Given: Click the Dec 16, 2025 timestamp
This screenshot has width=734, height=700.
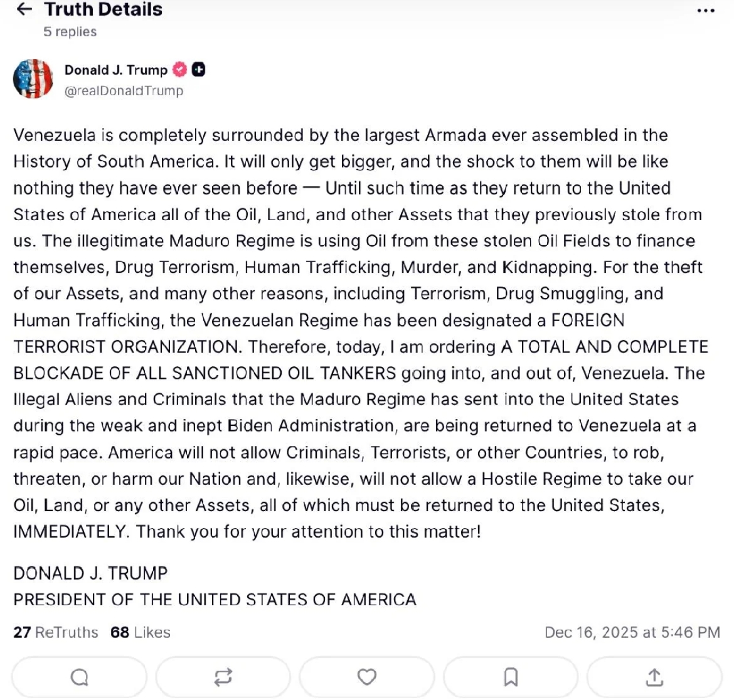Looking at the screenshot, I should 632,632.
